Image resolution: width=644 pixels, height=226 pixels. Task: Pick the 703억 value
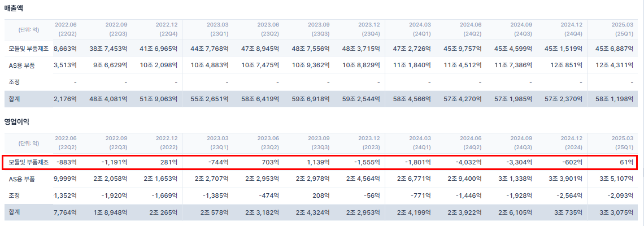tap(271, 162)
